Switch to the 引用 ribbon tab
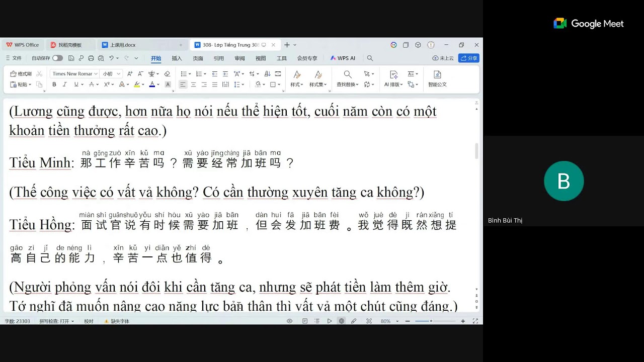Screen dimensions: 644x362 pyautogui.click(x=218, y=58)
